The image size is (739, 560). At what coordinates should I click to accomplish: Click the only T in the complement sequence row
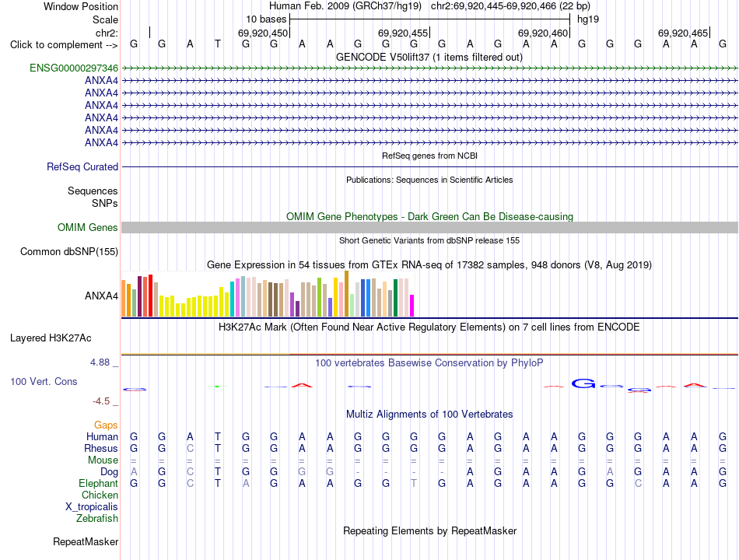[x=218, y=44]
